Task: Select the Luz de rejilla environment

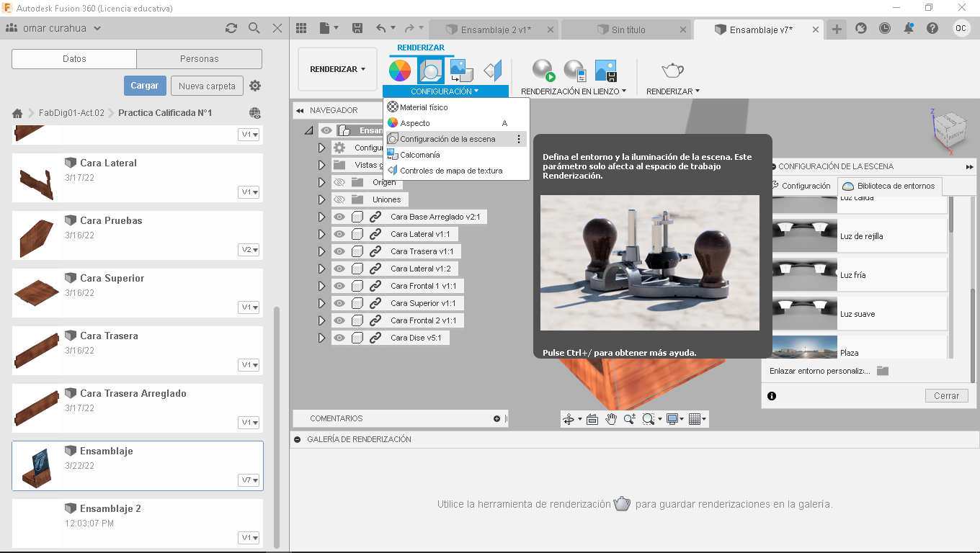Action: pyautogui.click(x=859, y=236)
